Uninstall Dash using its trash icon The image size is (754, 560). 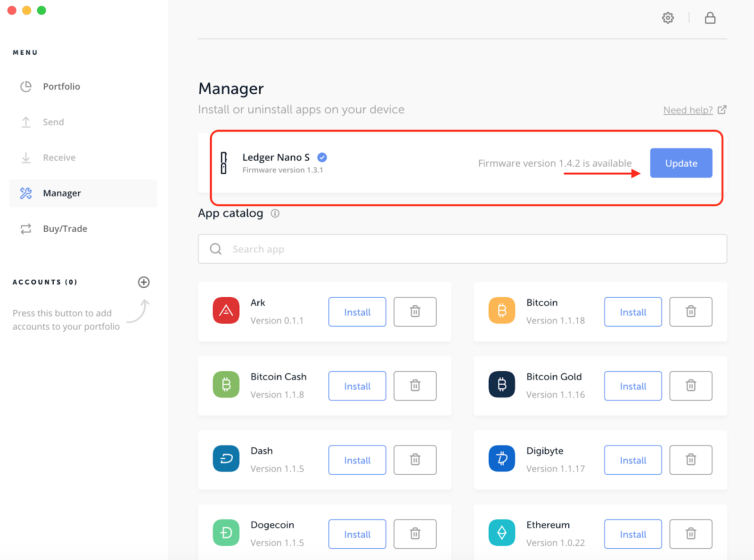[415, 460]
